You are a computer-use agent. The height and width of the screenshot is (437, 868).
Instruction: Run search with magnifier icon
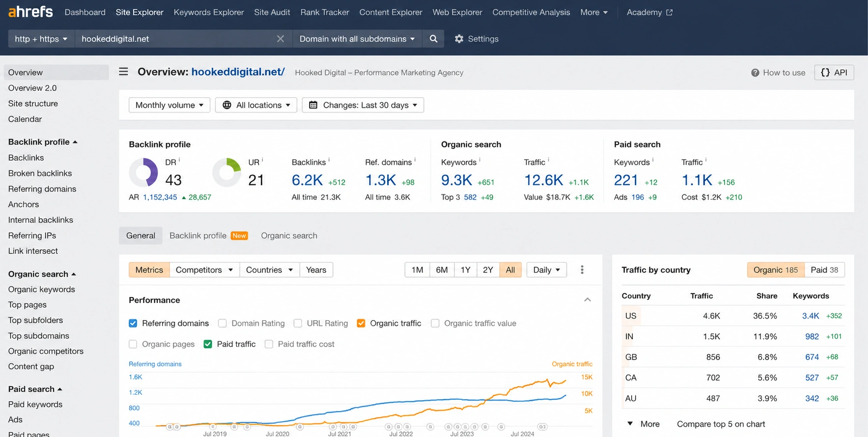click(x=433, y=39)
